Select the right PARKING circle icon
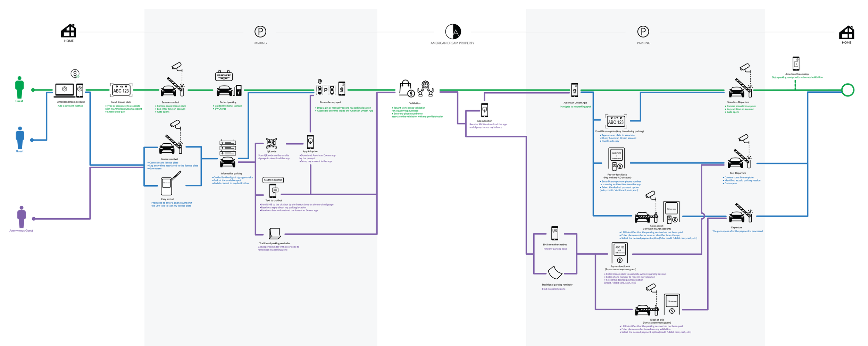This screenshot has width=868, height=346. coord(643,32)
